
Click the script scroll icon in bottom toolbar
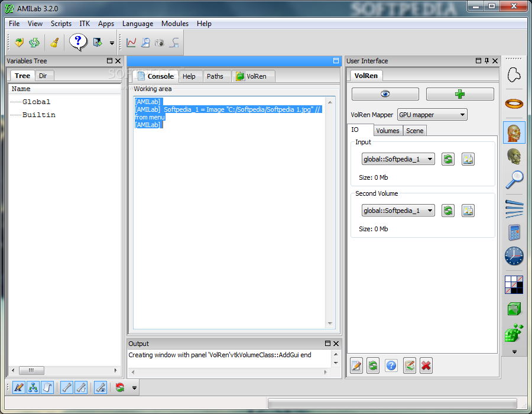tap(47, 387)
